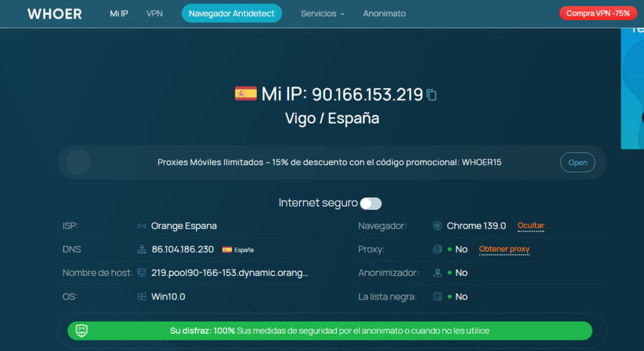Image resolution: width=644 pixels, height=351 pixels.
Task: Toggle the Internet seguro switch
Action: pyautogui.click(x=371, y=203)
